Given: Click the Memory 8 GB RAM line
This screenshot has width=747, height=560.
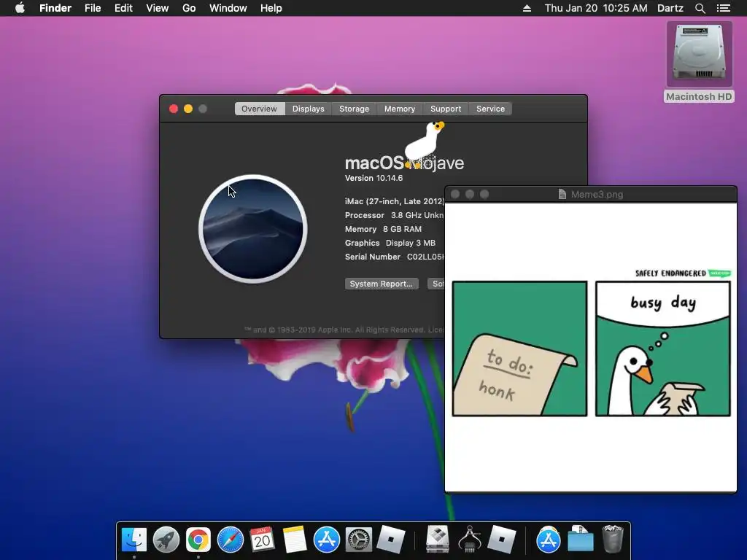Looking at the screenshot, I should click(x=383, y=229).
